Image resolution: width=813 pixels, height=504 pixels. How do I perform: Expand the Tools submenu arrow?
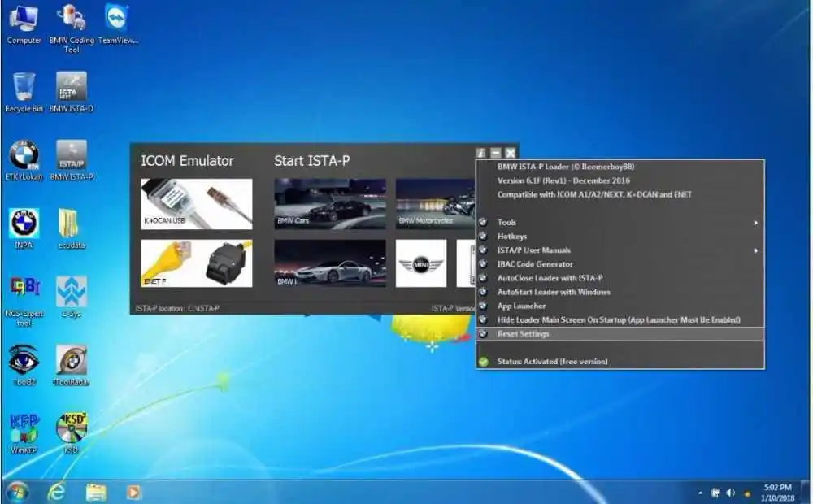tap(756, 223)
